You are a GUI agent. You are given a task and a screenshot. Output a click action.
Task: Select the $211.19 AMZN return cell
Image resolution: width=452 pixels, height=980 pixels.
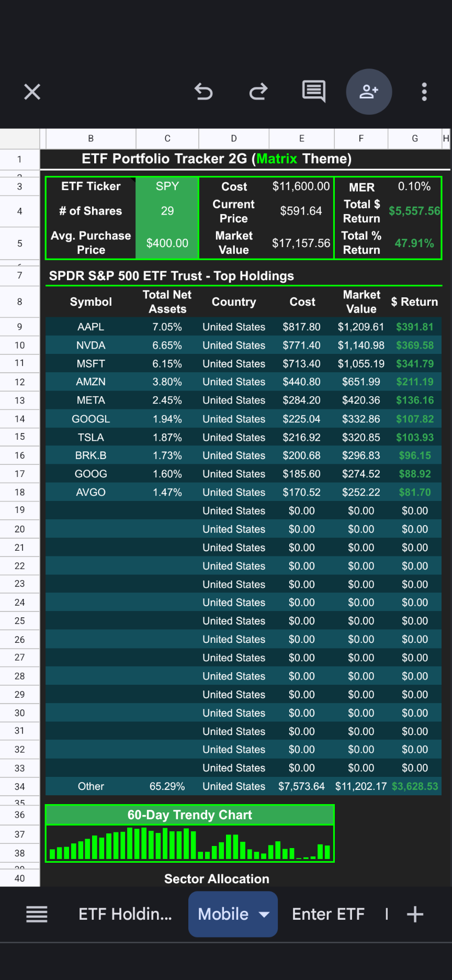(415, 382)
